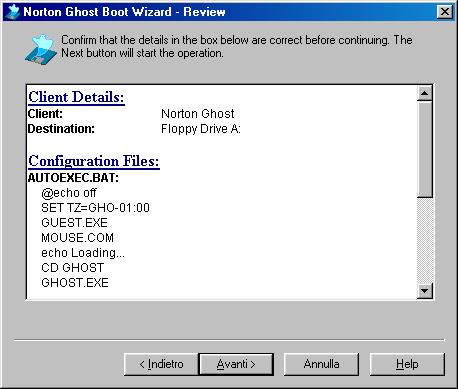Click the scroll down arrow
458x389 pixels.
425,291
